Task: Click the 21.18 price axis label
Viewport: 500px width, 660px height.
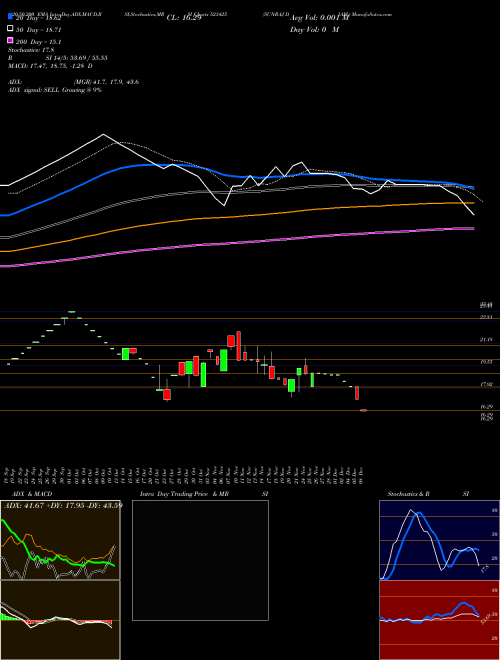Action: pos(487,339)
